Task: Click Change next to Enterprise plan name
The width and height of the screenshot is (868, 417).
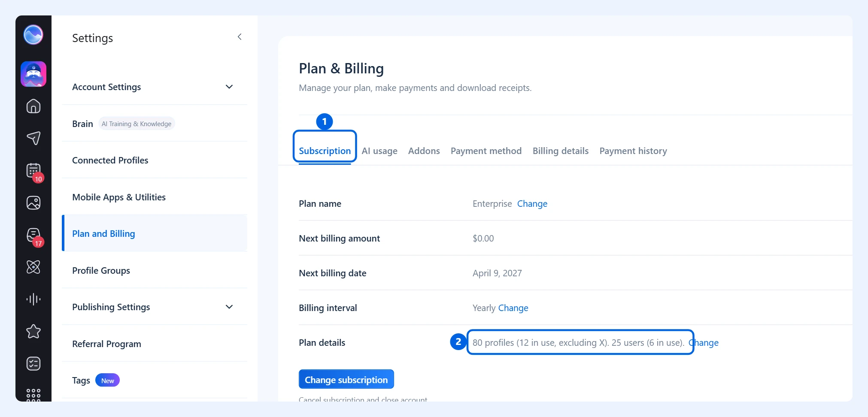Action: coord(532,204)
